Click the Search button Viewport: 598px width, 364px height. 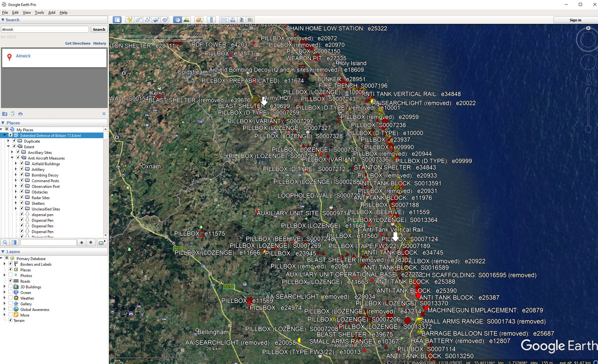pos(99,29)
